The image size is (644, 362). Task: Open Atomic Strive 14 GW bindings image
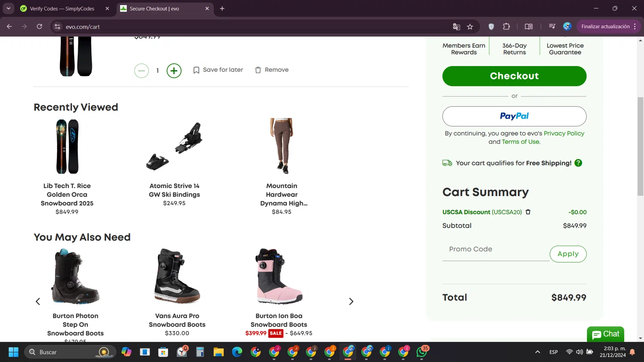click(x=174, y=147)
